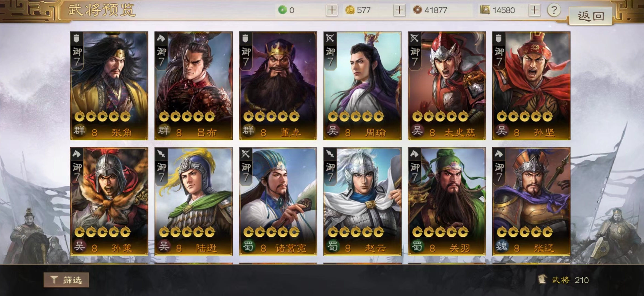The width and height of the screenshot is (644, 296).
Task: Select the 张角 general card
Action: pos(109,86)
